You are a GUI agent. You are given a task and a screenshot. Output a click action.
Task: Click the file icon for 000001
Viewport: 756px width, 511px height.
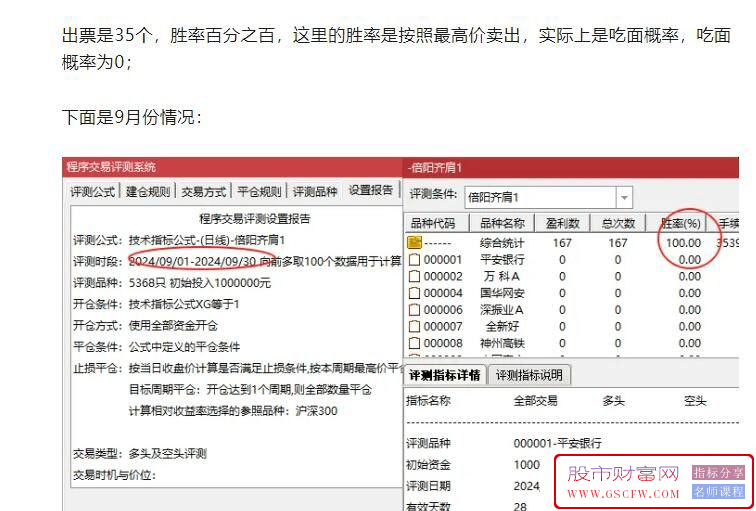click(x=414, y=260)
